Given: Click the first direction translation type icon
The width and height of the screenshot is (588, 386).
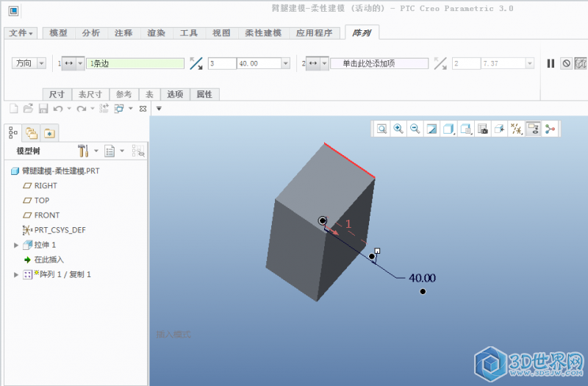Looking at the screenshot, I should tap(68, 63).
